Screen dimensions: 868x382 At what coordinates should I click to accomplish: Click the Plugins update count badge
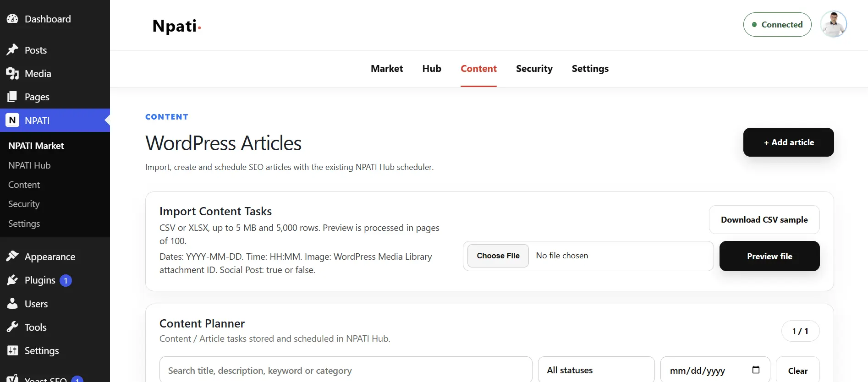[x=66, y=280]
